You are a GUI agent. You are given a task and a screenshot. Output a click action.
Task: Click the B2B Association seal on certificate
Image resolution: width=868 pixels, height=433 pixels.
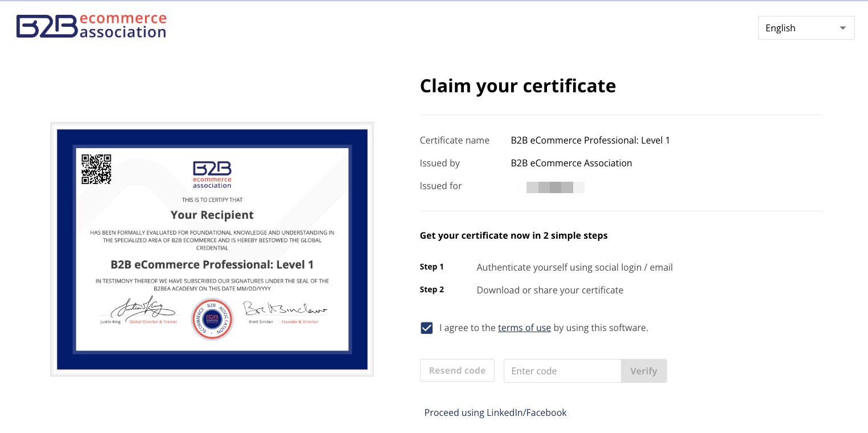(x=212, y=319)
